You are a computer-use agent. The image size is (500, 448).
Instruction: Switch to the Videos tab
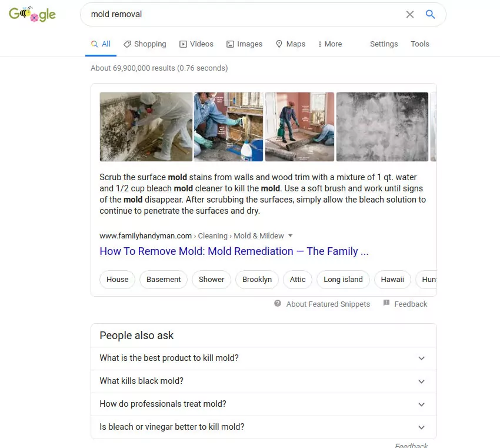196,44
